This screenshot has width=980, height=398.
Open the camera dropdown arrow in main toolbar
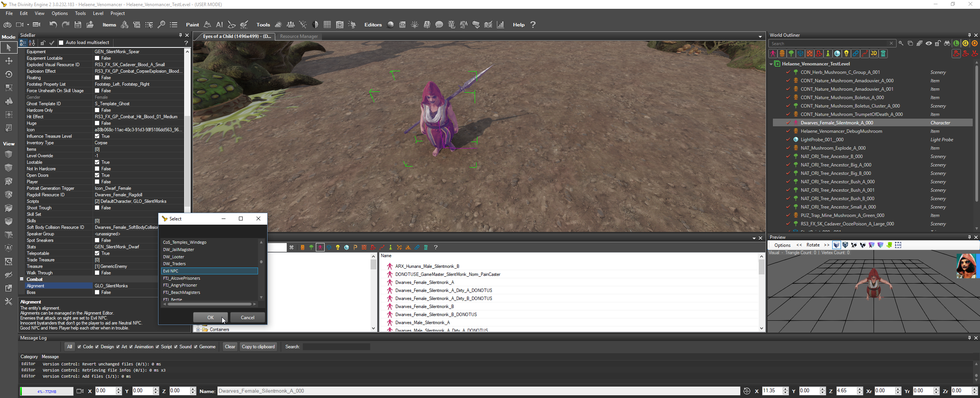click(x=28, y=25)
